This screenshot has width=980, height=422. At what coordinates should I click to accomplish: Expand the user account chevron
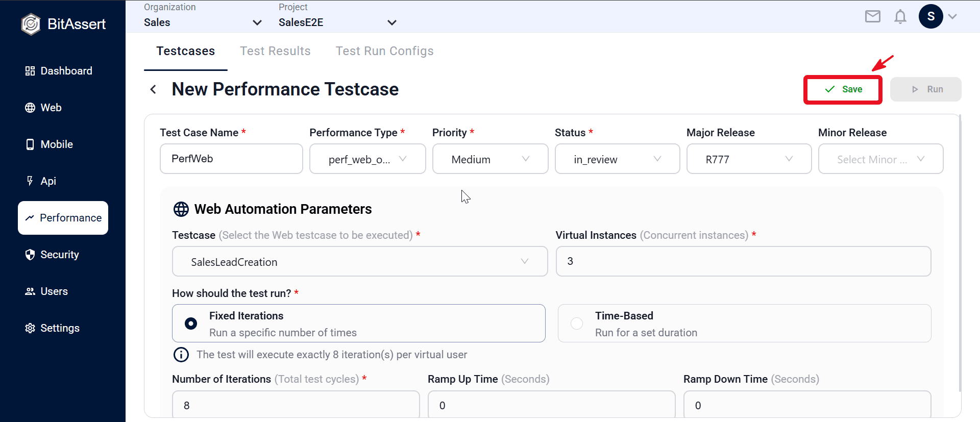(x=952, y=16)
